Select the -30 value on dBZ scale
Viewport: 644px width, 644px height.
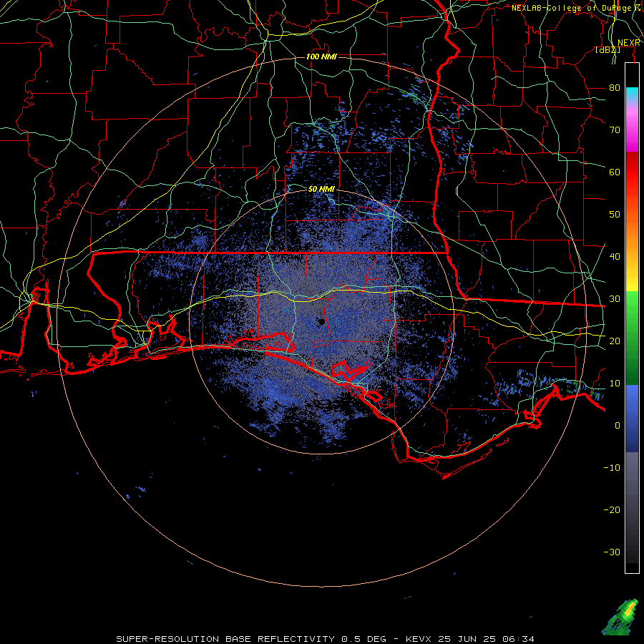point(612,552)
